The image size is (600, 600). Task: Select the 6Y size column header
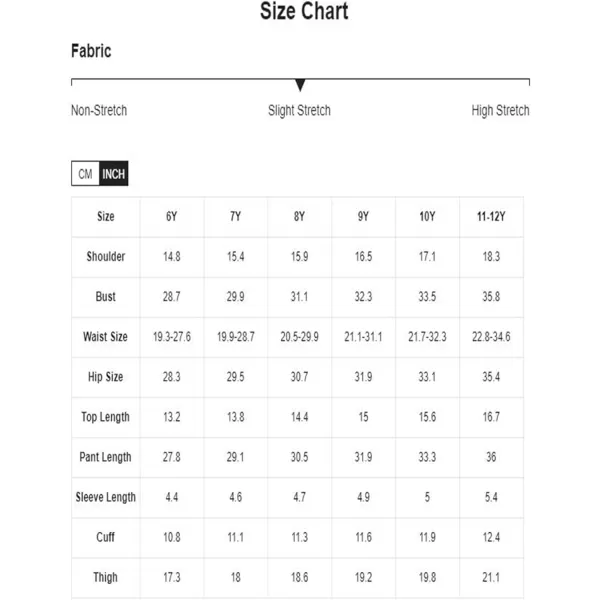[x=172, y=217]
